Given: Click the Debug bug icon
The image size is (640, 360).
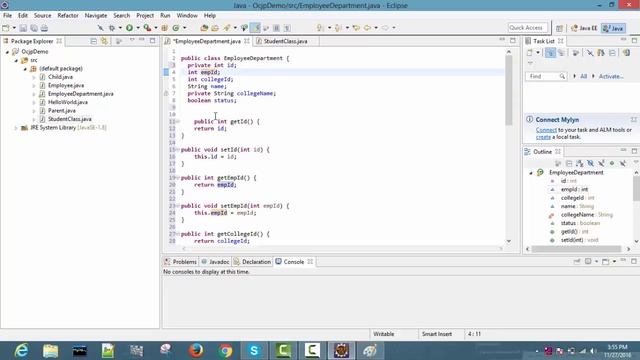Looking at the screenshot, I should [111, 28].
